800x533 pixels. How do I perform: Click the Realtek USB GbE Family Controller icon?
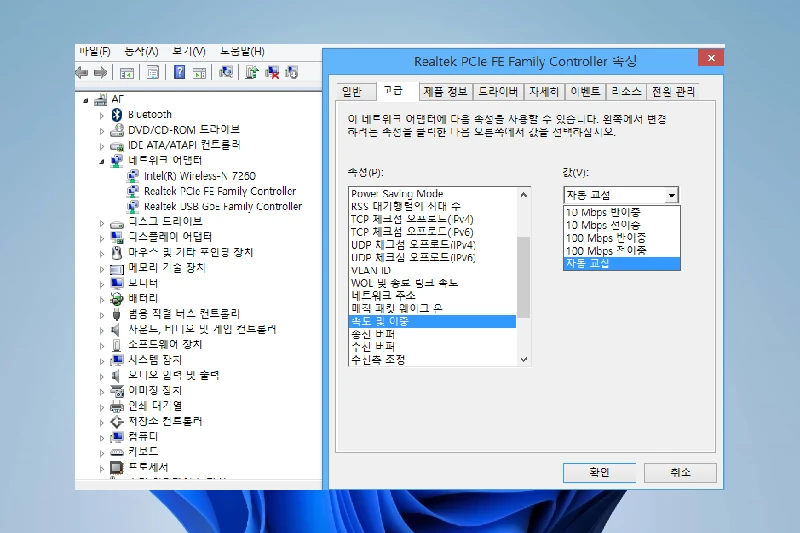(x=133, y=207)
